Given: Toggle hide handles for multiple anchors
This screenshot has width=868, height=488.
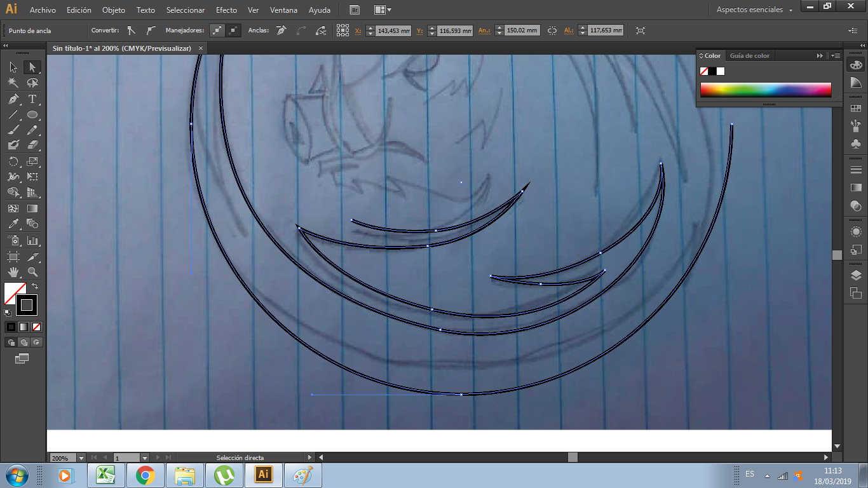Looking at the screenshot, I should tap(234, 30).
